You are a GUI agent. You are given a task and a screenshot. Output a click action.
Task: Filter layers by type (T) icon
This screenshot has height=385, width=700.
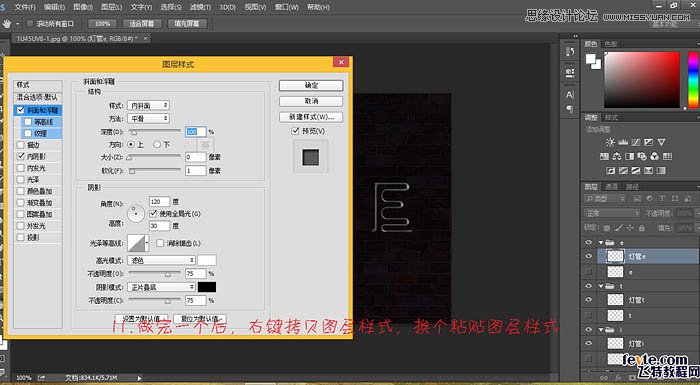[662, 198]
